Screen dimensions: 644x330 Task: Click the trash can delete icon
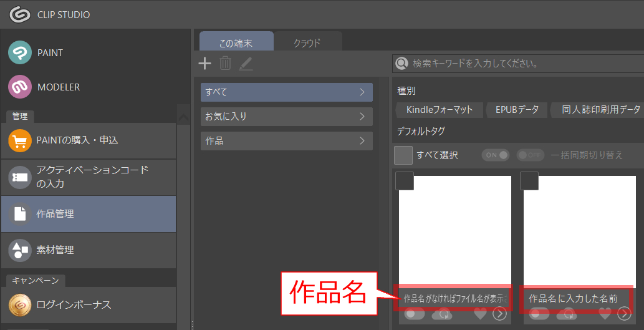225,63
